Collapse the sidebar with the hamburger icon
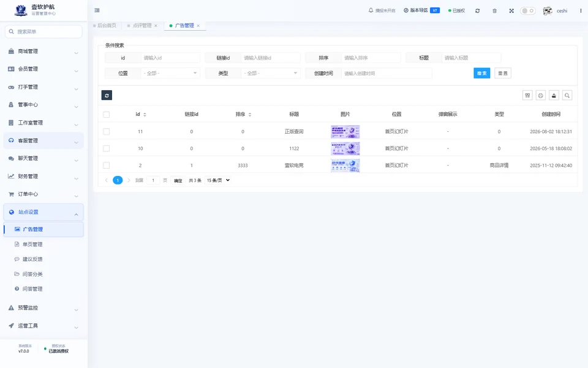 [97, 10]
